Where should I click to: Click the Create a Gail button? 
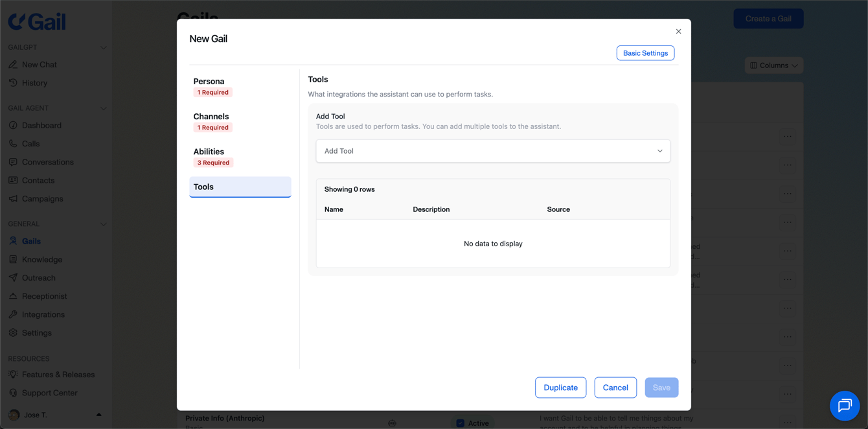pos(768,19)
